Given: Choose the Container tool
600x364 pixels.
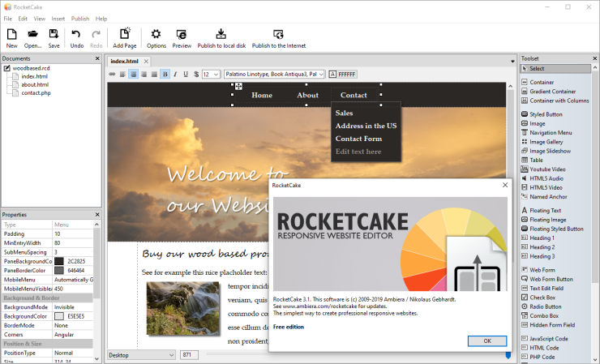Looking at the screenshot, I should [x=542, y=83].
